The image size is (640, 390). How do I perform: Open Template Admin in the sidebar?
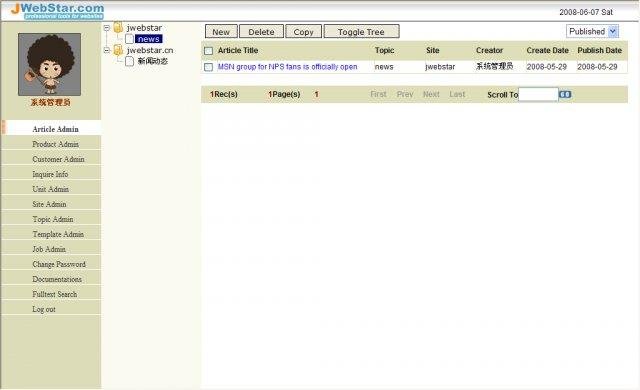[x=58, y=234]
